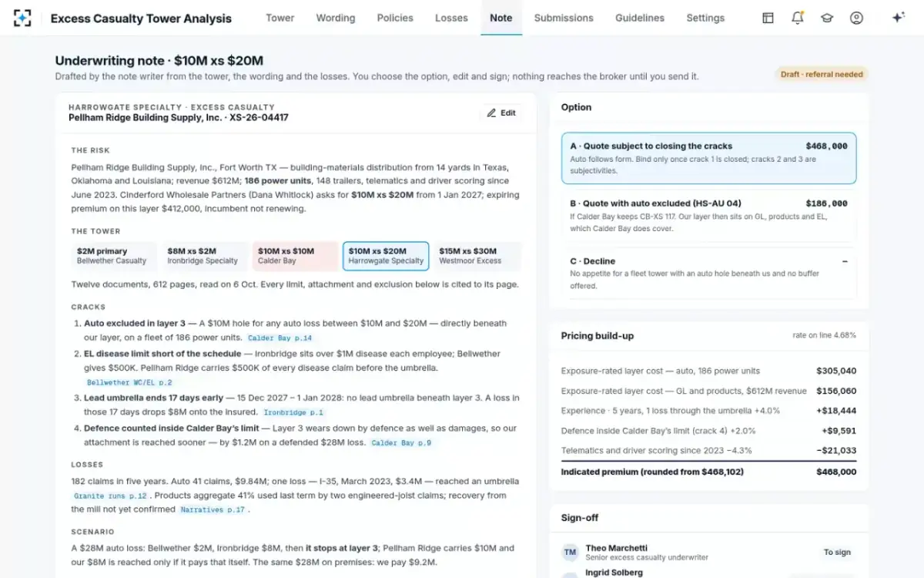924x578 pixels.
Task: Open the Losses tab
Action: pyautogui.click(x=451, y=18)
